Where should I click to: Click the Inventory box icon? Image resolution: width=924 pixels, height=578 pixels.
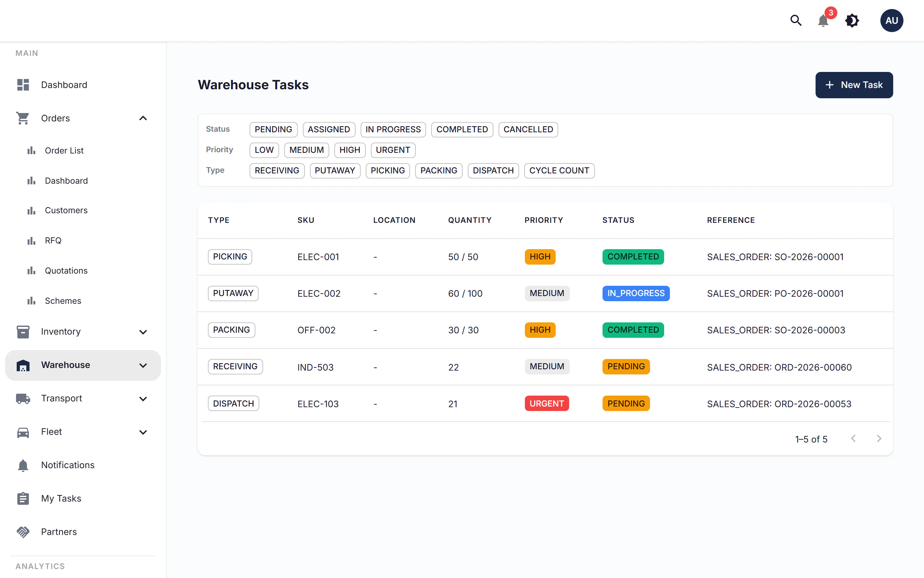point(23,331)
